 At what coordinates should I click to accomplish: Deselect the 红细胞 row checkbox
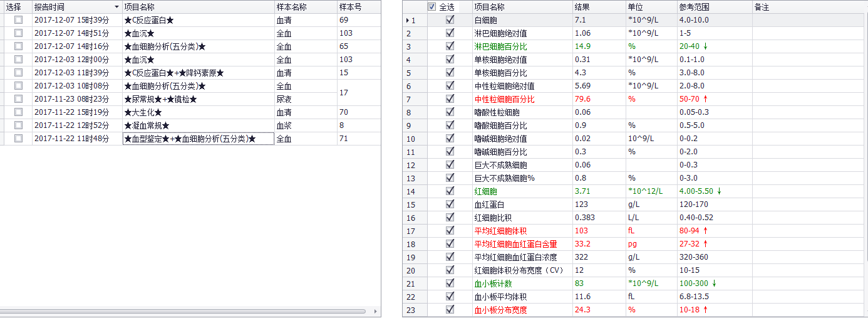pyautogui.click(x=450, y=191)
